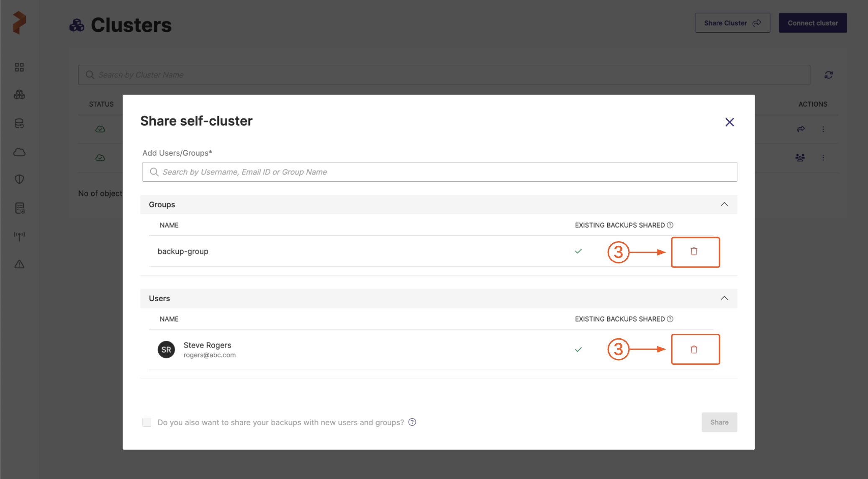Image resolution: width=868 pixels, height=479 pixels.
Task: Open the database backups icon in sidebar
Action: coord(19,124)
